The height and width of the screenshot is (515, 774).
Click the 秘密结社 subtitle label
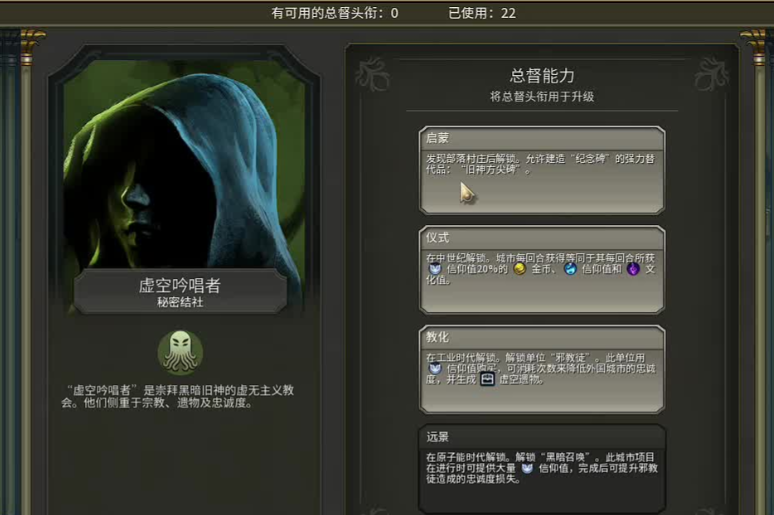tap(180, 302)
